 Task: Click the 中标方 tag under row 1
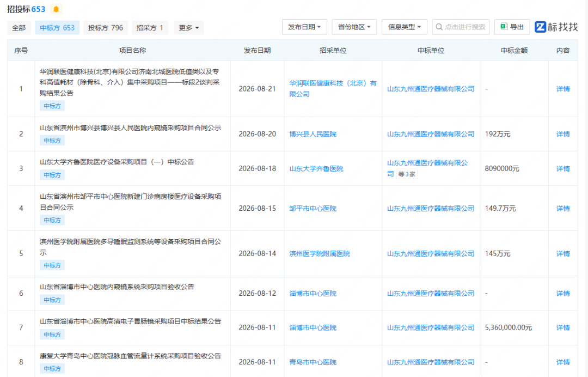point(52,106)
